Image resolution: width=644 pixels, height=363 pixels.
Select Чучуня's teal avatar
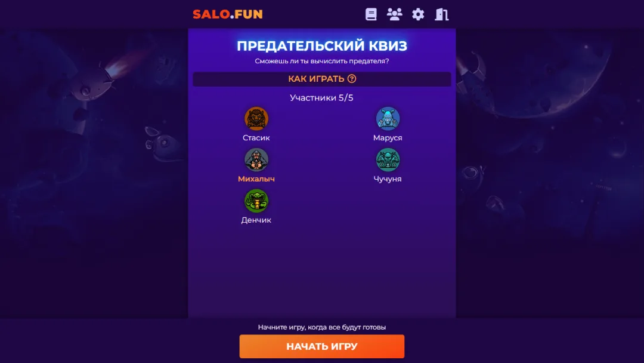(x=388, y=160)
